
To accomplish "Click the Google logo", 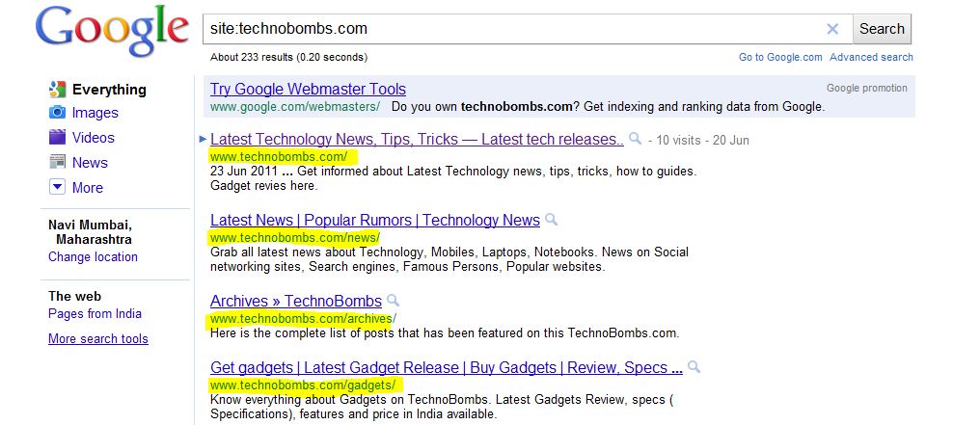I will [113, 31].
